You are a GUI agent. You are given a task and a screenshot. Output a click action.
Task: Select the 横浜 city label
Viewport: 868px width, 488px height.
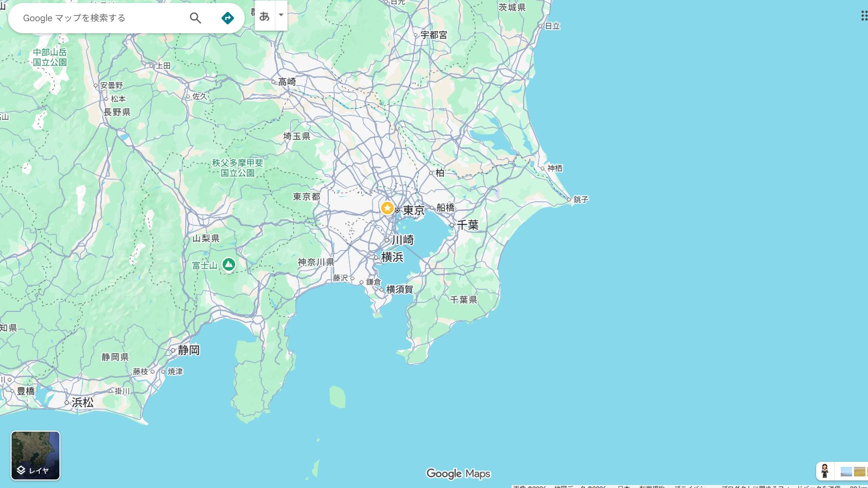pyautogui.click(x=392, y=257)
